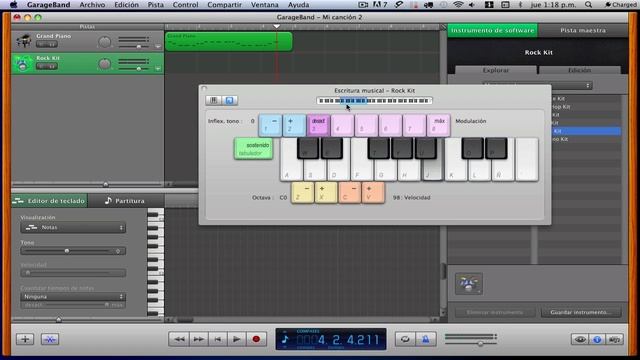Turn modulation off with key 3
The image size is (640, 360).
click(x=318, y=125)
